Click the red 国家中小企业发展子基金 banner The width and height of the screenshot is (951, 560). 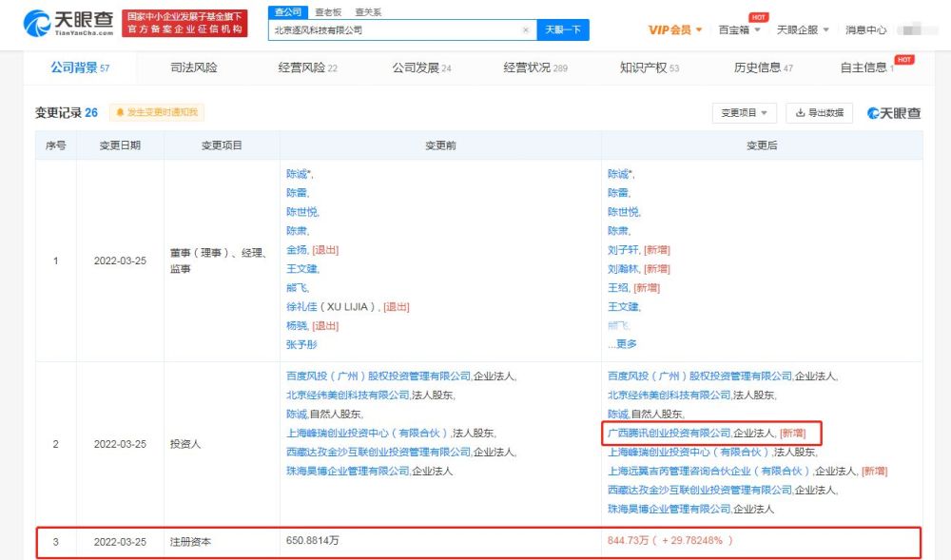pos(185,23)
